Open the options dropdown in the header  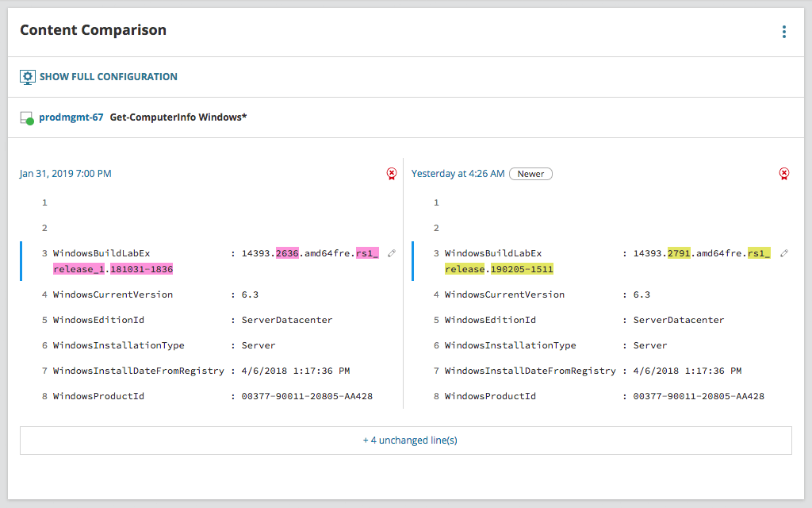[783, 32]
